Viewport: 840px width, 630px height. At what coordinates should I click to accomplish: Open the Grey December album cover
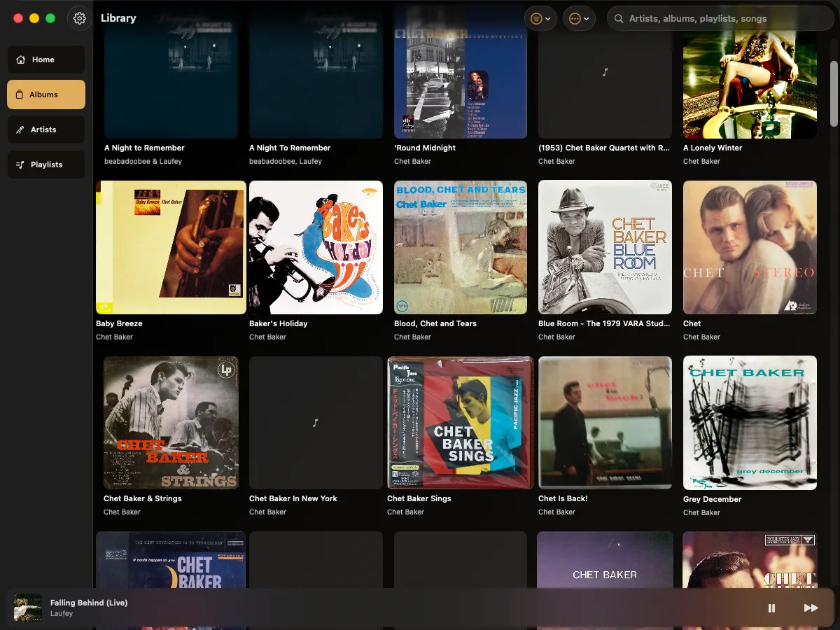coord(750,423)
